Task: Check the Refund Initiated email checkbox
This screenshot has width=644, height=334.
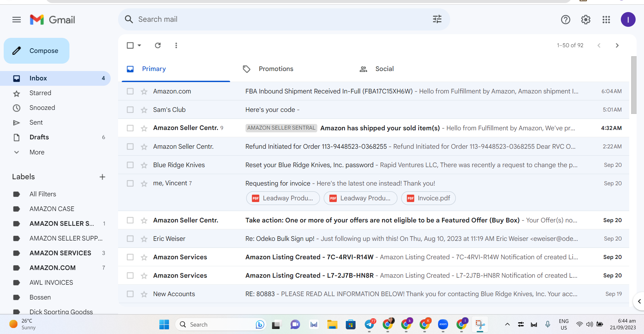Action: click(x=130, y=146)
